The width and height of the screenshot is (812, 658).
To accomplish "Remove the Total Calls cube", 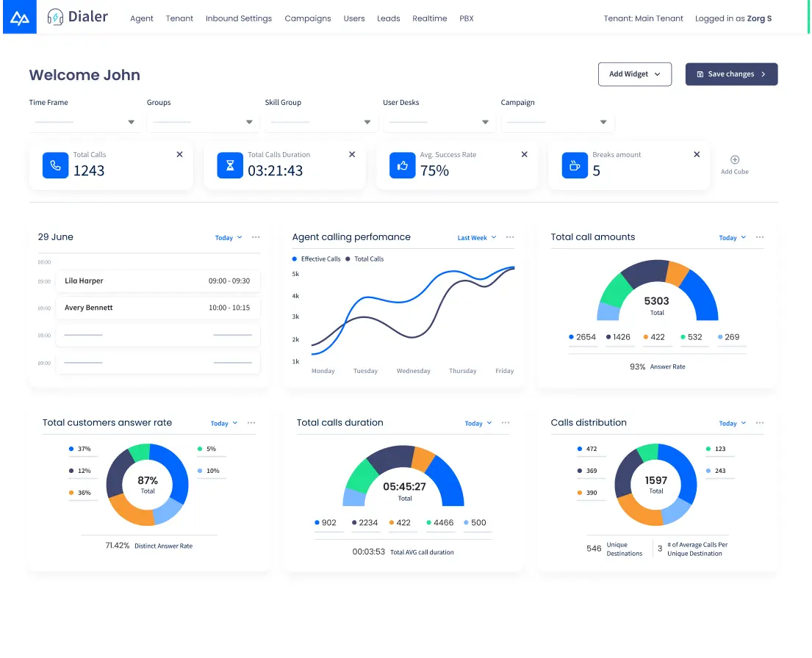I will tap(179, 154).
